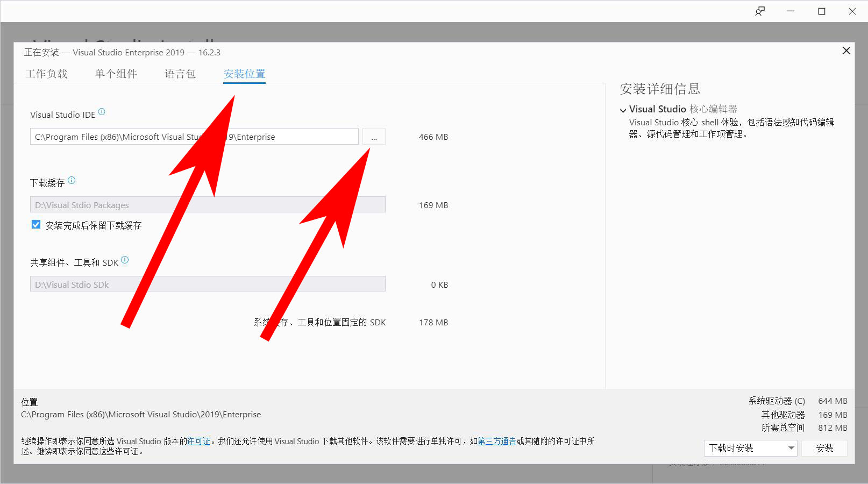Viewport: 868px width, 484px height.
Task: Open the 下载时安装 dropdown
Action: pyautogui.click(x=750, y=448)
